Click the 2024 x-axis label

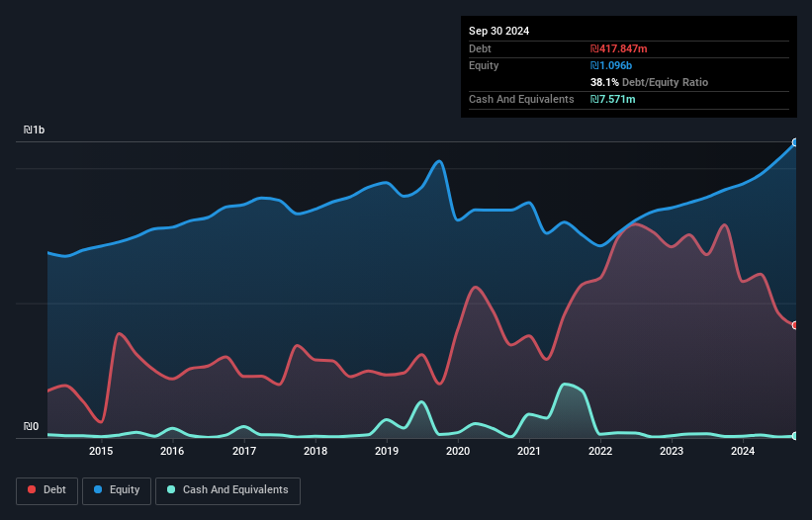click(743, 452)
